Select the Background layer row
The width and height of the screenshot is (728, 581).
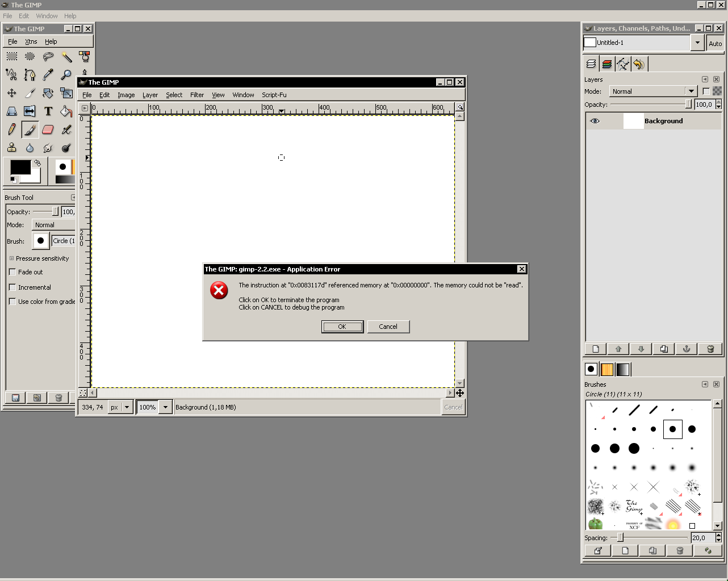(654, 121)
